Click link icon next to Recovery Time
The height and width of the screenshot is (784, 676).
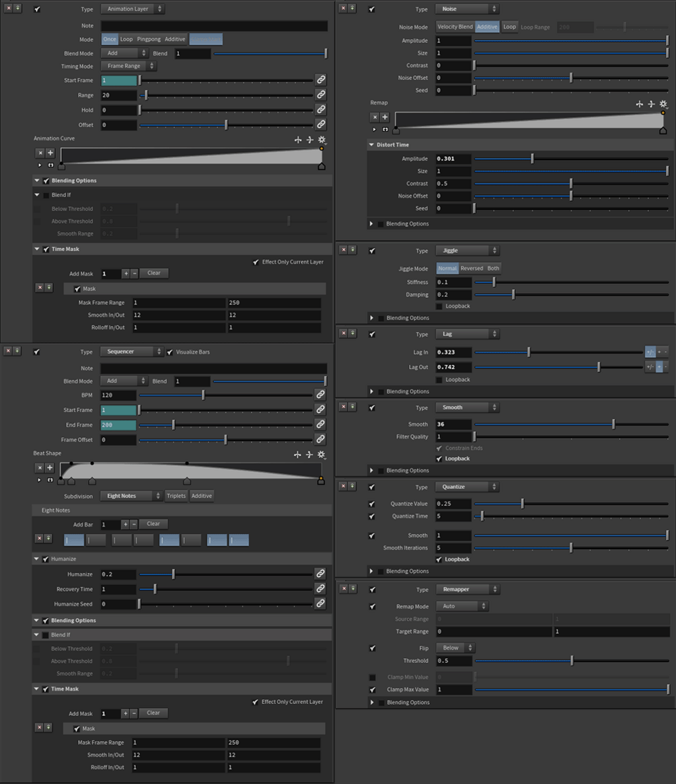(320, 588)
